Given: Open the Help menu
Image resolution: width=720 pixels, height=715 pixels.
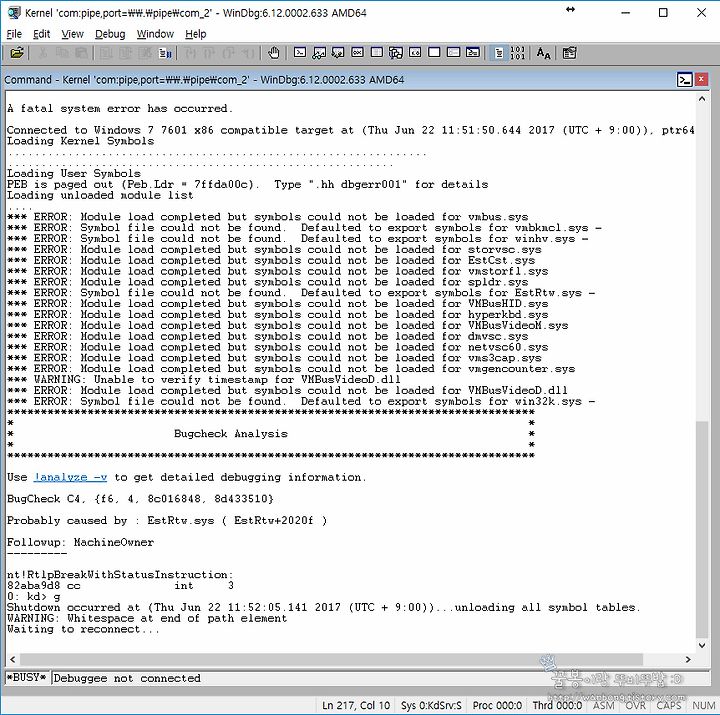Looking at the screenshot, I should pos(196,34).
